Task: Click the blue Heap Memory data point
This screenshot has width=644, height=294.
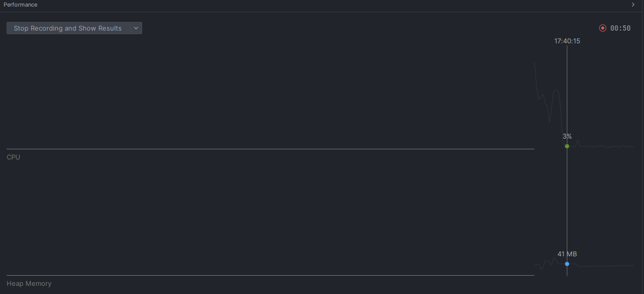Action: [x=567, y=264]
